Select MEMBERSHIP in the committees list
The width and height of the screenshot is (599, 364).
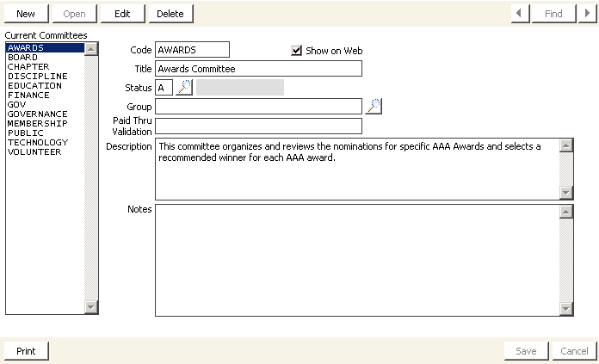click(x=45, y=123)
